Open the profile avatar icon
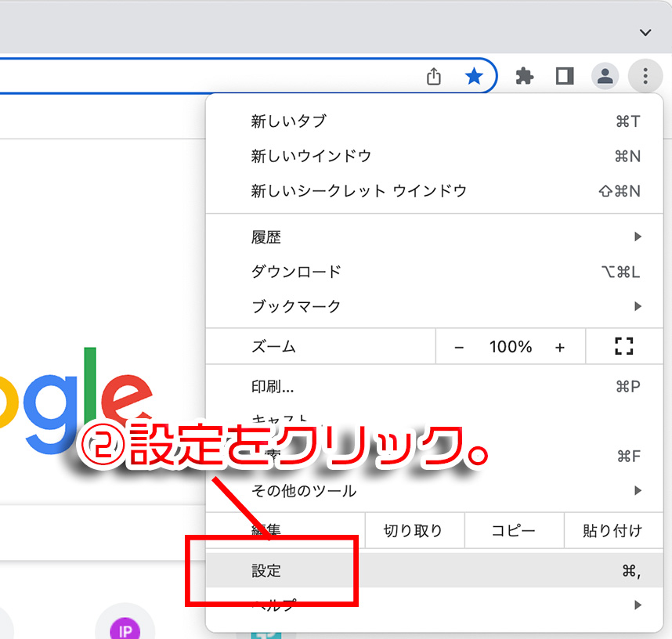The width and height of the screenshot is (672, 639). point(605,76)
